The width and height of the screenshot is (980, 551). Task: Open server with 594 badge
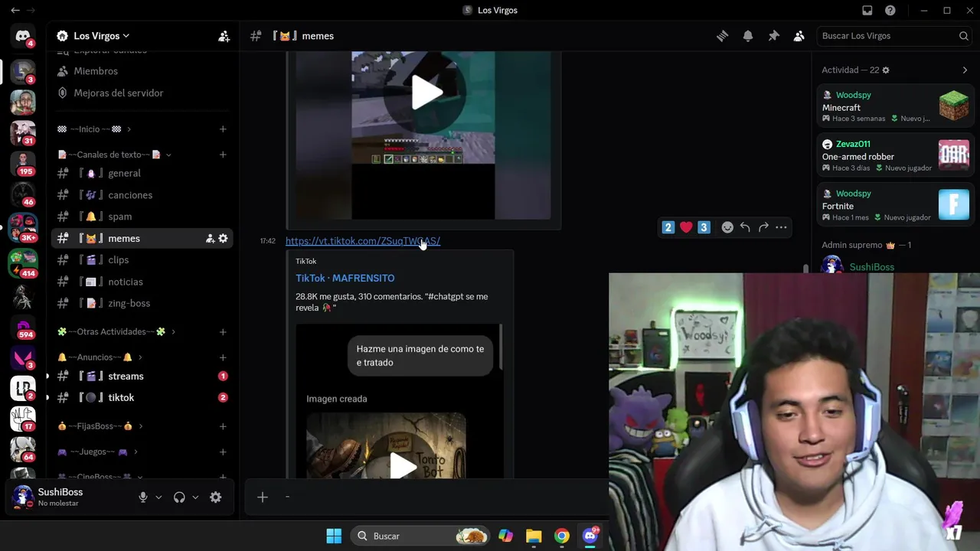(23, 326)
